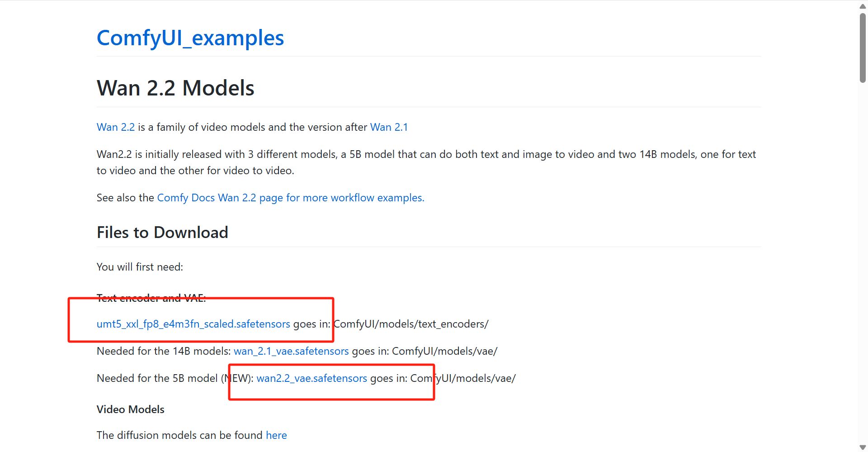This screenshot has height=452, width=868.
Task: Open the wan_2.1_vae.safetensors link
Action: (291, 351)
